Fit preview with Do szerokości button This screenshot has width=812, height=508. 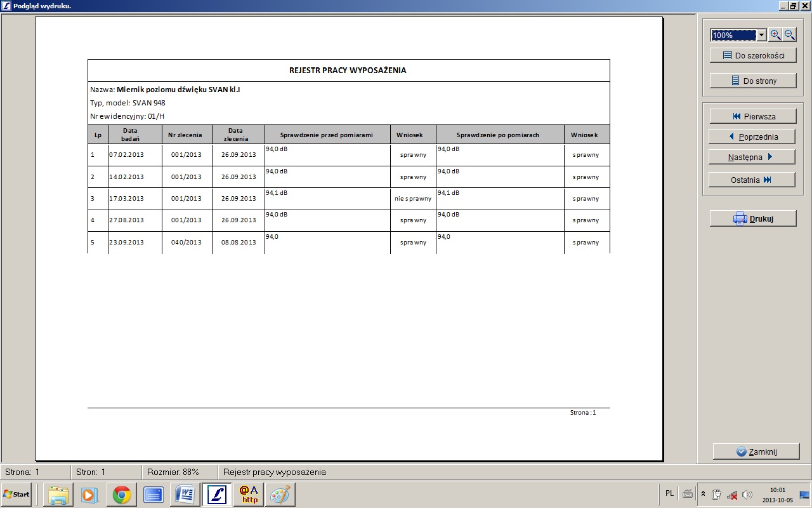pos(753,55)
